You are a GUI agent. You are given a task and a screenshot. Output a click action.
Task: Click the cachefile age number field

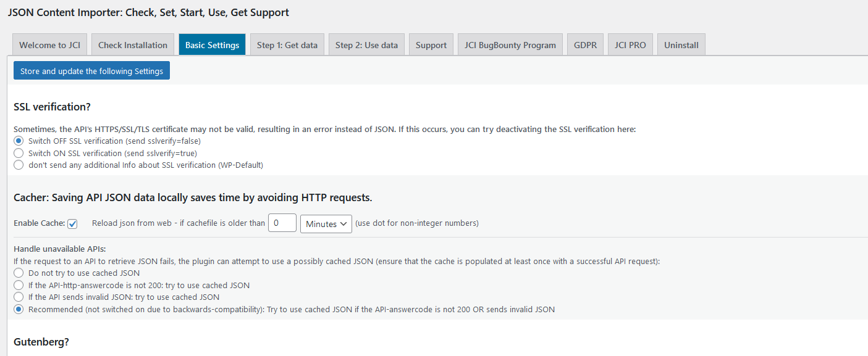(x=282, y=223)
